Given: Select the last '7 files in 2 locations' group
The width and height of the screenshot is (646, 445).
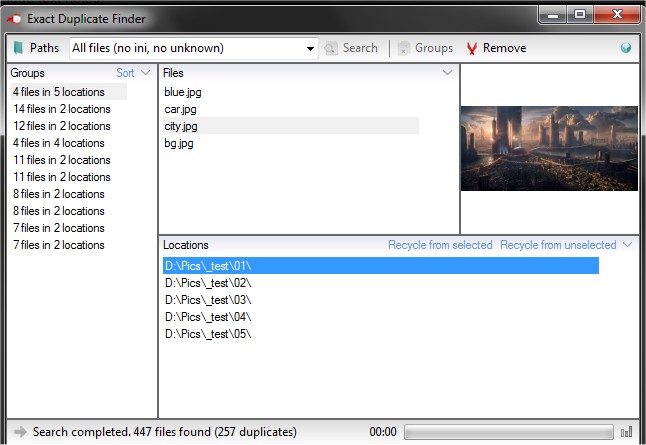Looking at the screenshot, I should pyautogui.click(x=59, y=245).
